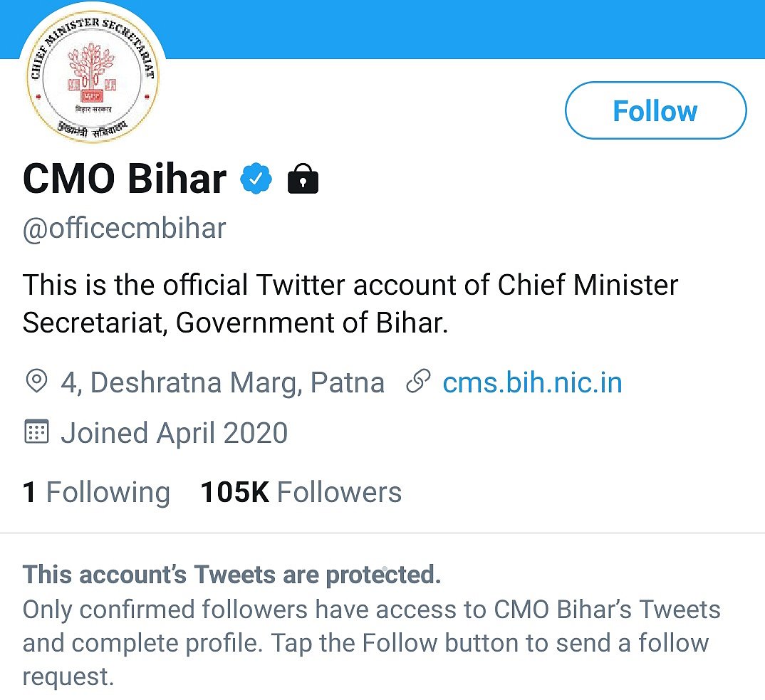Click the CMO Bihar display name

125,179
